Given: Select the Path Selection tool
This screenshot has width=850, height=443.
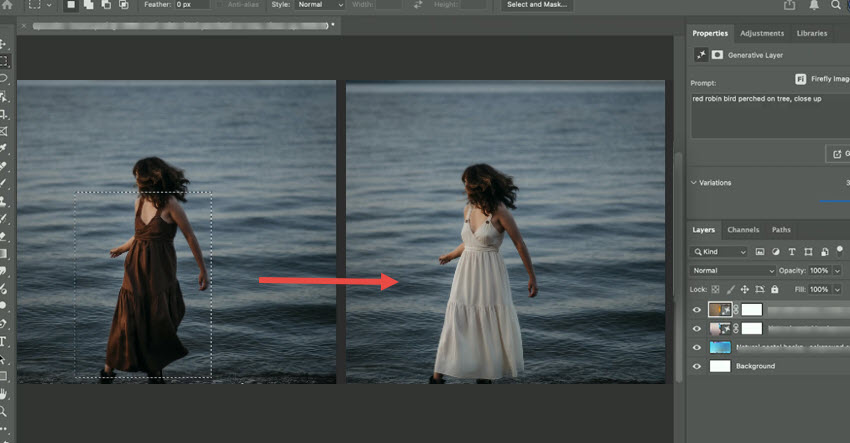Looking at the screenshot, I should [x=3, y=358].
